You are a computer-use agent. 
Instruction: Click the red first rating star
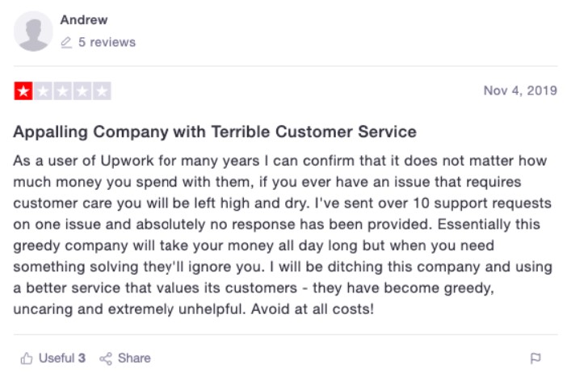click(23, 91)
